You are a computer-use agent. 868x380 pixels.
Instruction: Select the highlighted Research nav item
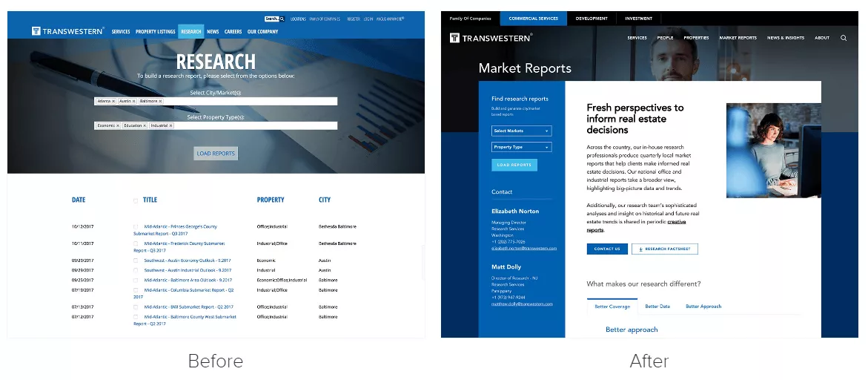click(191, 32)
